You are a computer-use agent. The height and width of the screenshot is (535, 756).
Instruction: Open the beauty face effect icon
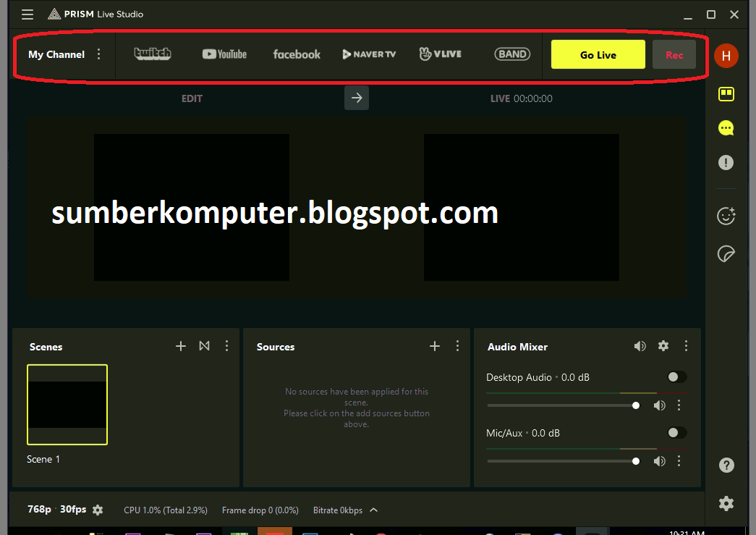(x=726, y=216)
